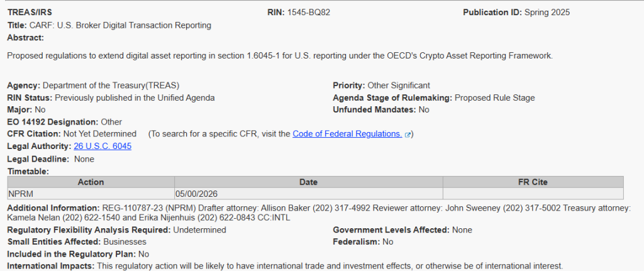This screenshot has width=644, height=271.
Task: Click the Abstract paragraph about proposed regulations
Action: point(280,55)
